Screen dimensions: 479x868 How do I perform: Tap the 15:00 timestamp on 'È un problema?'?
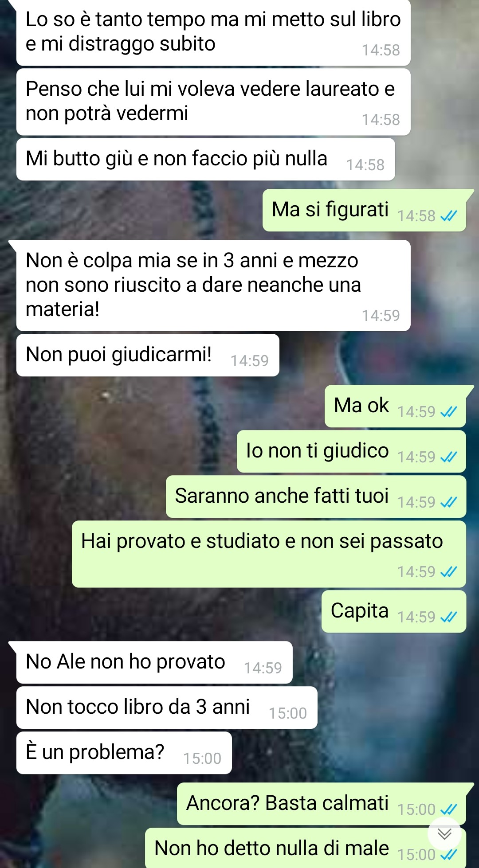202,759
